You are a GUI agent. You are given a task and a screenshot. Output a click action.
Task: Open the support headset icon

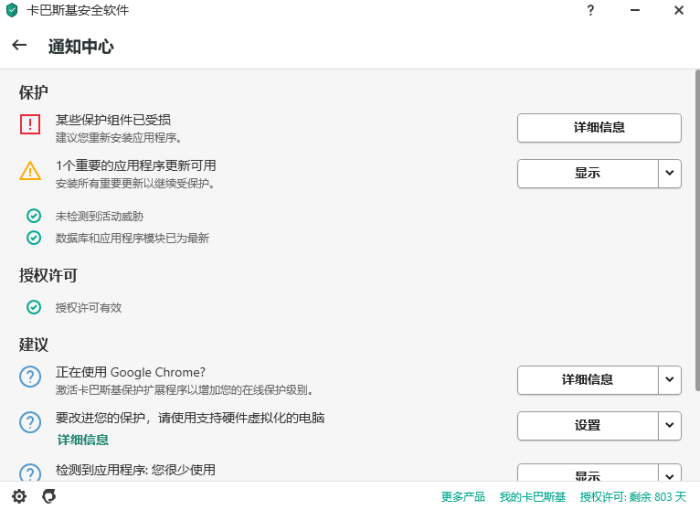[49, 496]
